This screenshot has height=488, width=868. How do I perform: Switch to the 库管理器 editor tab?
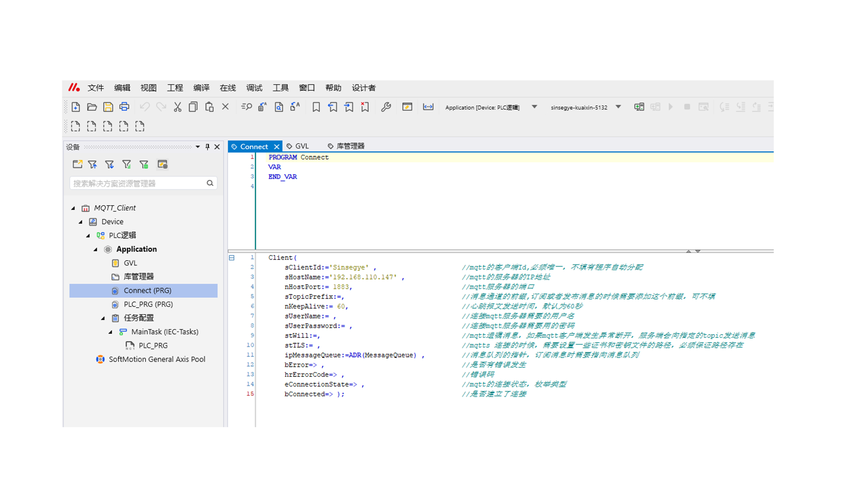point(346,146)
